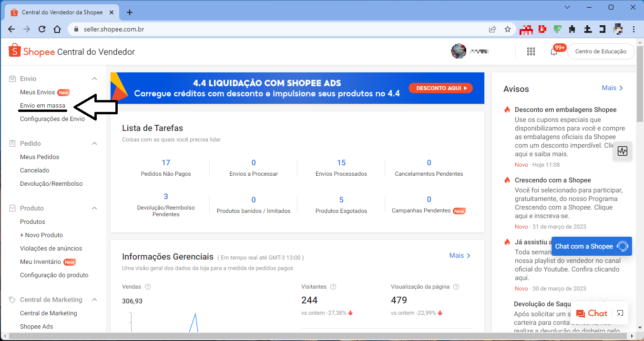This screenshot has width=644, height=341.
Task: Open Meus Pedidos in sidebar
Action: 40,157
